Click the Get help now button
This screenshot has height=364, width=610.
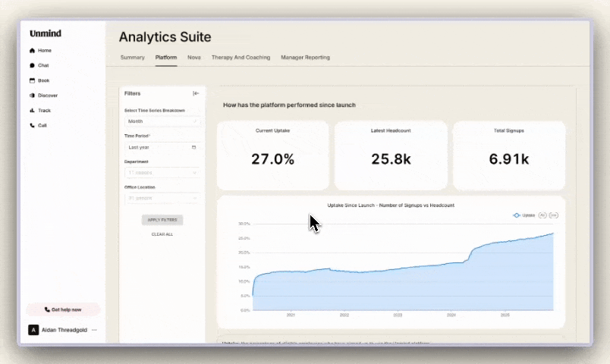pyautogui.click(x=63, y=309)
